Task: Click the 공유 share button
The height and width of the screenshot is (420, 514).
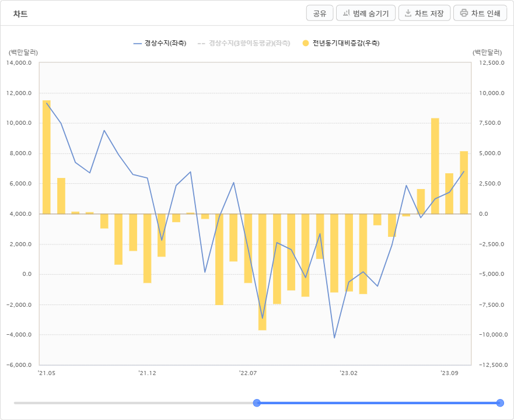Action: tap(320, 13)
